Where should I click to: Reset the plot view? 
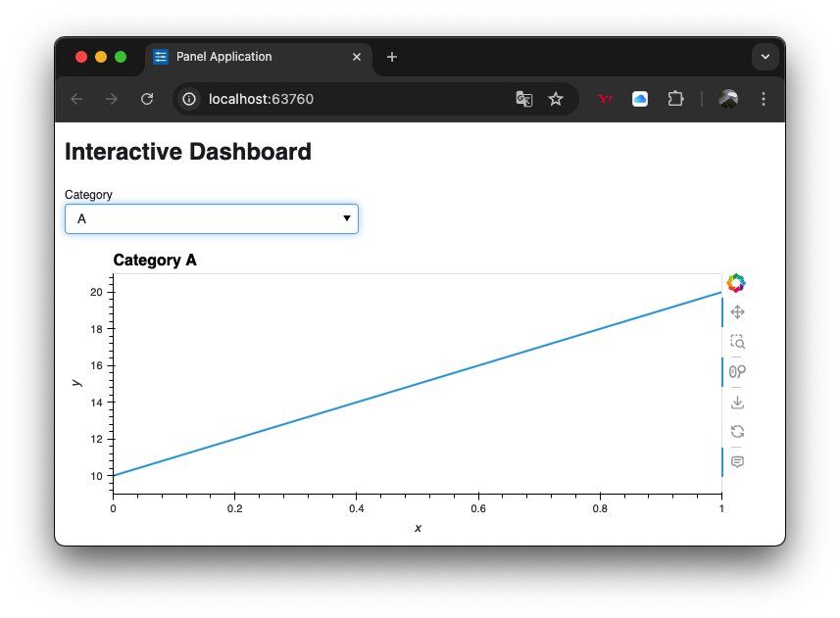point(737,432)
